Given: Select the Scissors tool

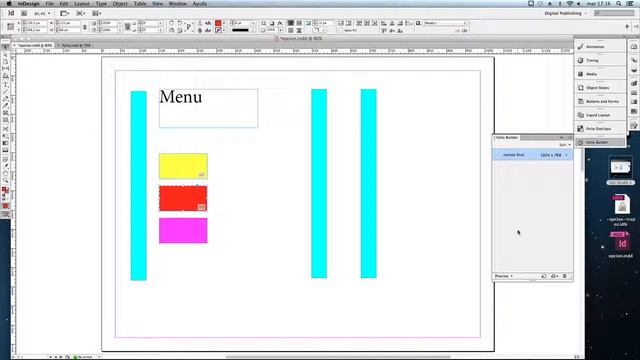Looking at the screenshot, I should click(5, 128).
